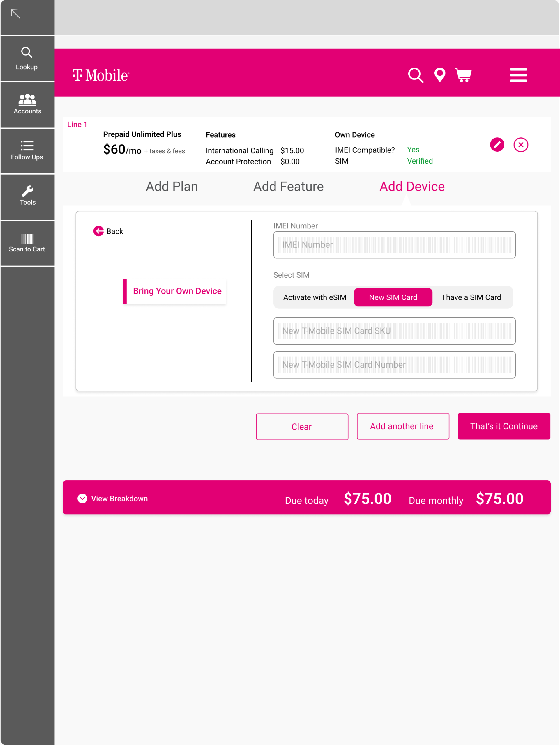Screen dimensions: 560x745
Task: Expand View Breakdown chevron
Action: [82, 499]
